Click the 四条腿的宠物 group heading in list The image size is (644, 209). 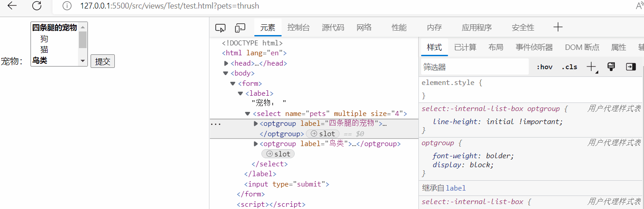(x=55, y=28)
